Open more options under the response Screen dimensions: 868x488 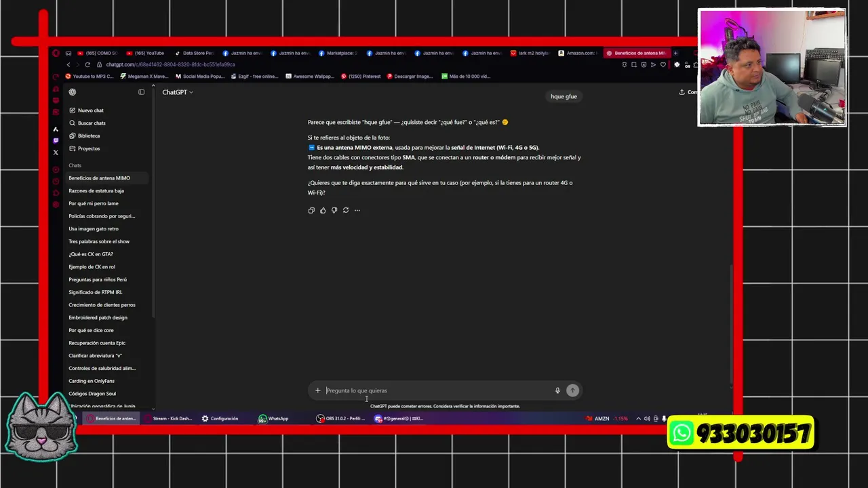click(357, 210)
